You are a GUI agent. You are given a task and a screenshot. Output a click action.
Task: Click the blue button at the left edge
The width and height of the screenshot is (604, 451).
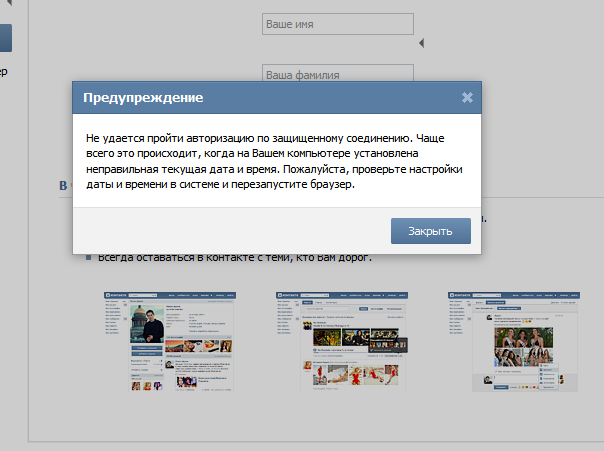5,38
